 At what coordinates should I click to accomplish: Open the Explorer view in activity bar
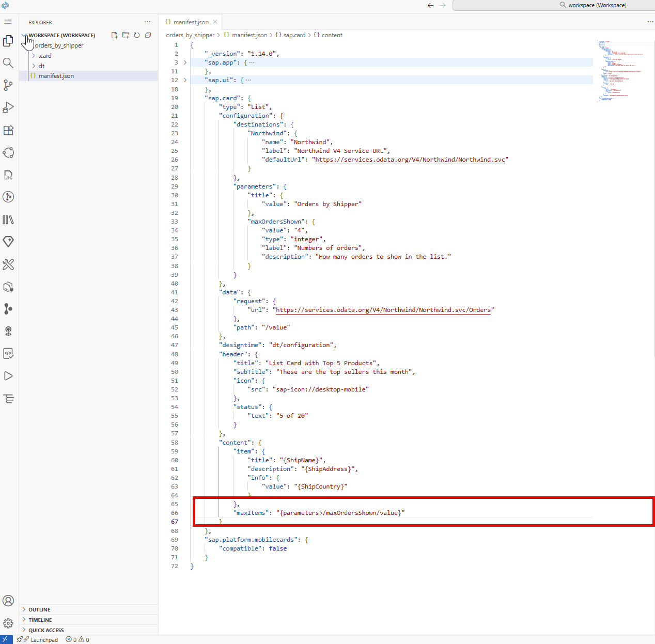(x=8, y=40)
